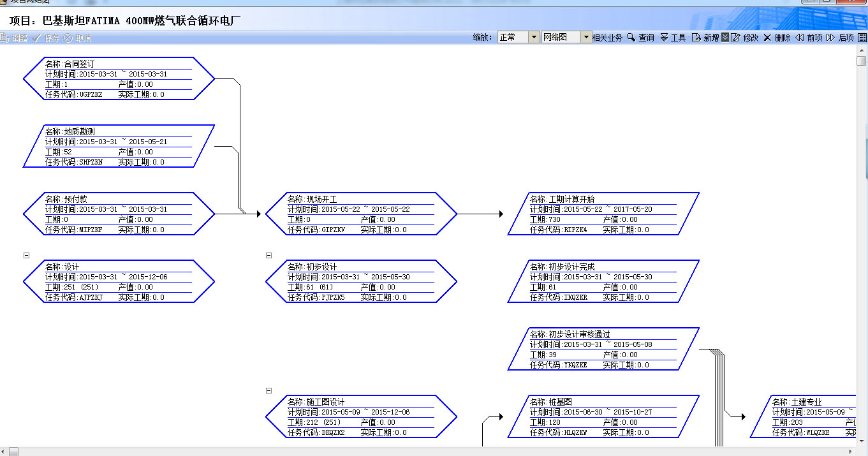Open the 相关业务 menu
Image resolution: width=868 pixels, height=456 pixels.
(607, 38)
